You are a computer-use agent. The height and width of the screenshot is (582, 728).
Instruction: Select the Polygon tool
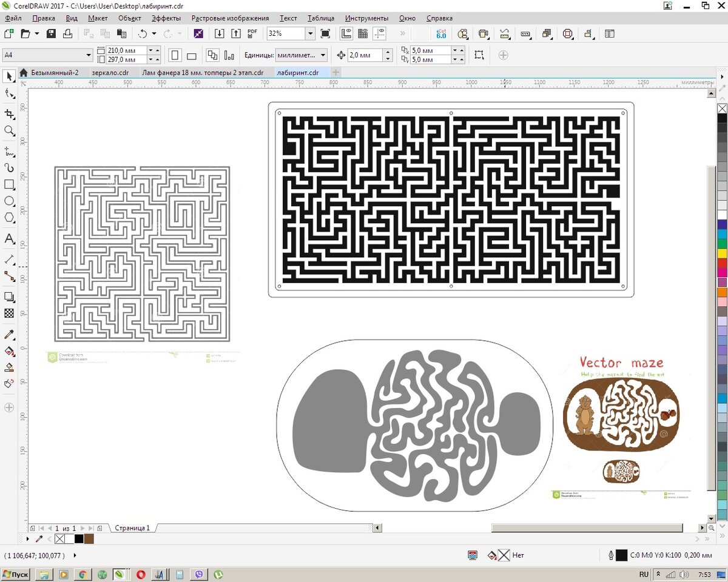9,218
